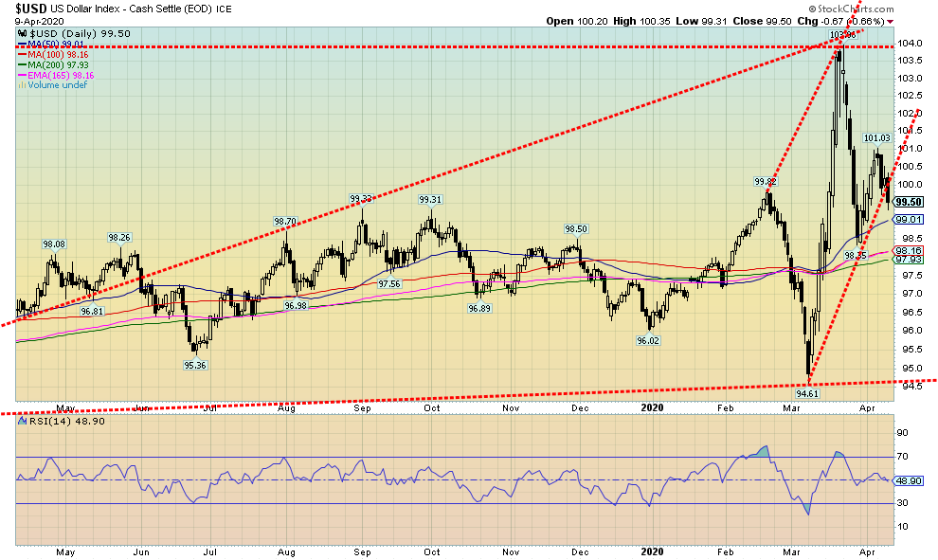The width and height of the screenshot is (938, 560).
Task: Click the 48.90 RSI value tag
Action: (x=909, y=480)
